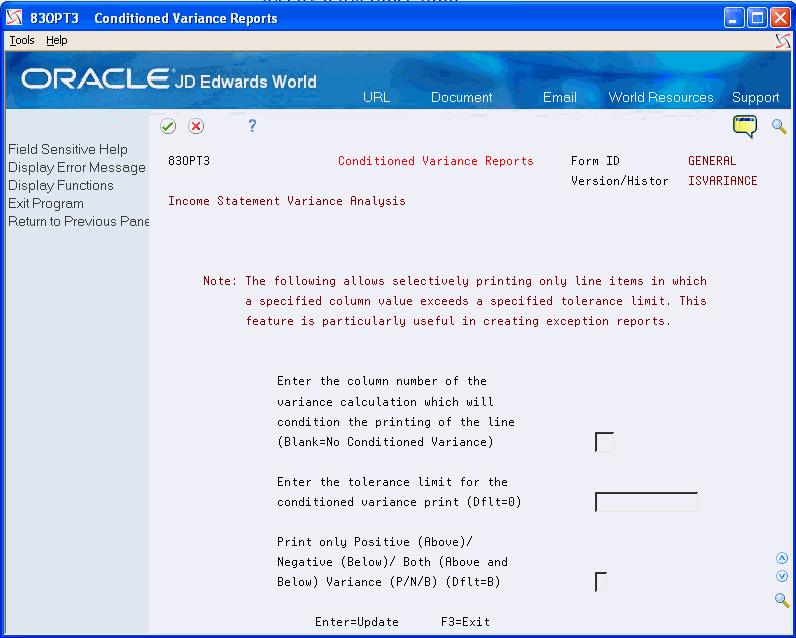Image resolution: width=796 pixels, height=638 pixels.
Task: Open the URL banner link
Action: point(376,97)
